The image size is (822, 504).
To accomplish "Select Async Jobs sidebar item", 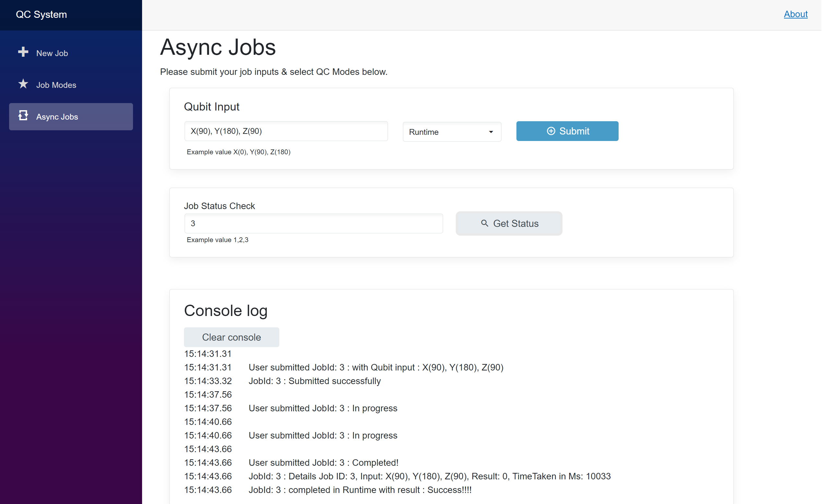I will pyautogui.click(x=71, y=117).
